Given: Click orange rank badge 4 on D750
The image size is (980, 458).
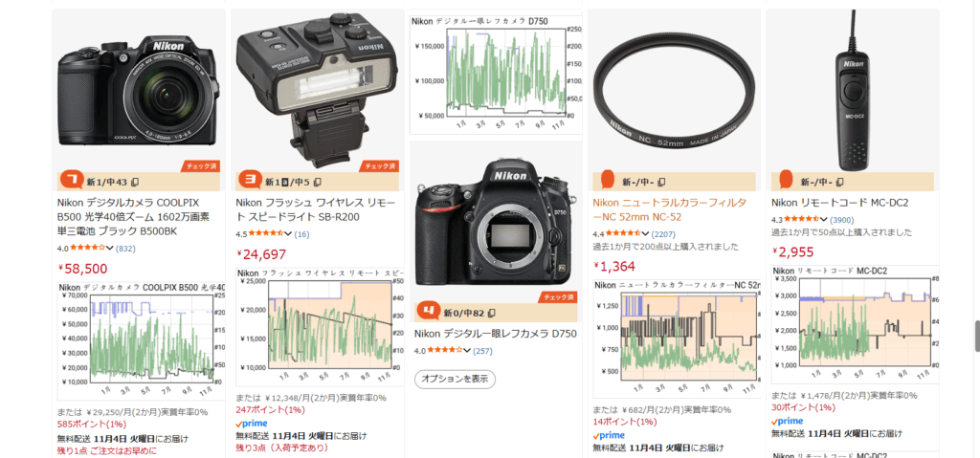Looking at the screenshot, I should pos(428,311).
